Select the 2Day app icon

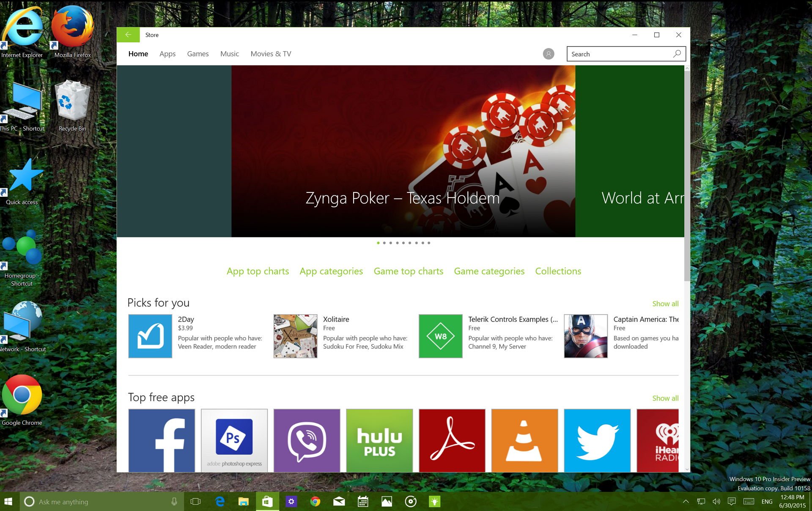pos(150,336)
